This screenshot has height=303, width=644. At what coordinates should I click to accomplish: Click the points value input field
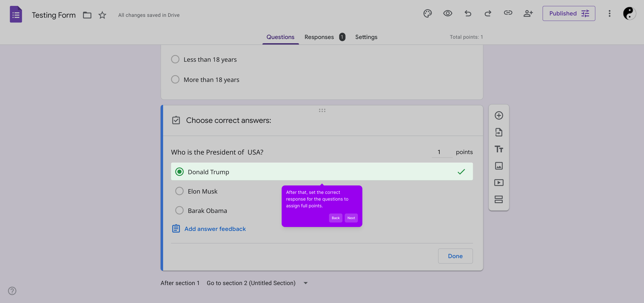point(442,152)
